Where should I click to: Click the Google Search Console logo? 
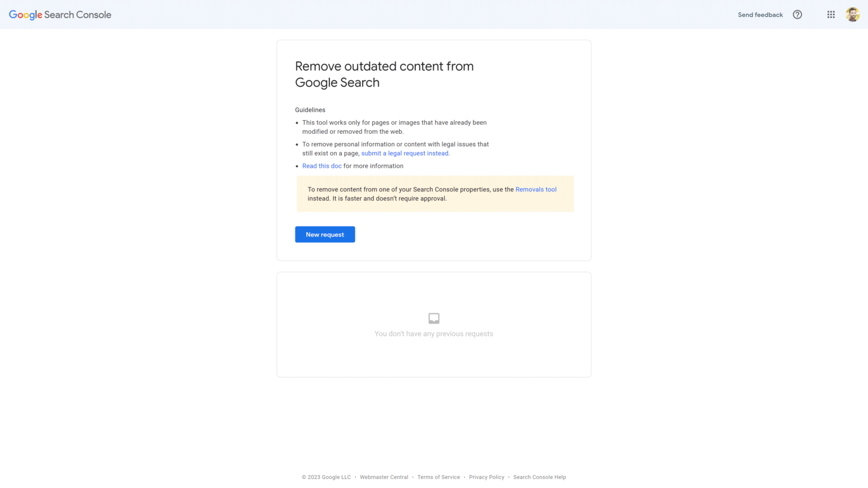(59, 14)
